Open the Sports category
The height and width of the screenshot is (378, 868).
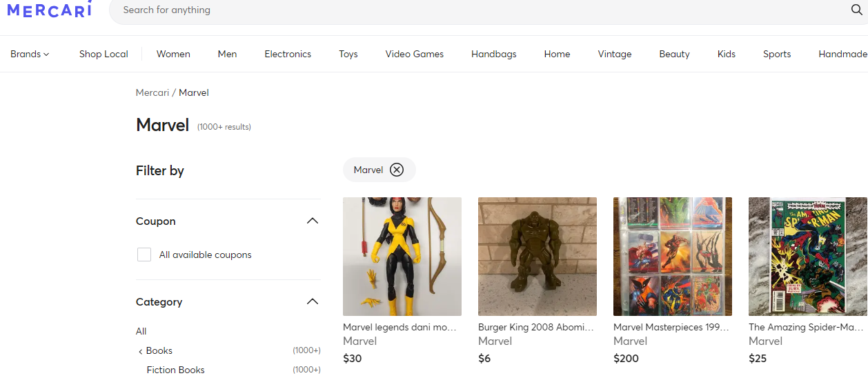pyautogui.click(x=777, y=54)
